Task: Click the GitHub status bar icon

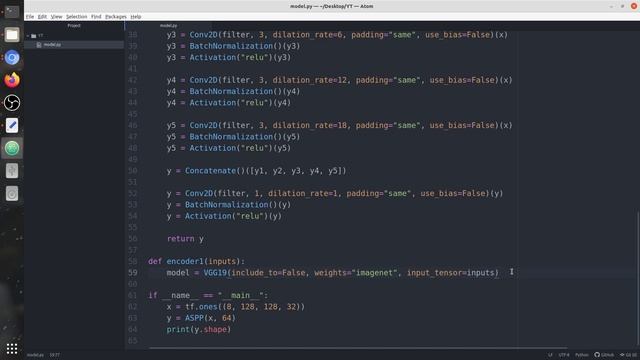Action: pyautogui.click(x=604, y=355)
